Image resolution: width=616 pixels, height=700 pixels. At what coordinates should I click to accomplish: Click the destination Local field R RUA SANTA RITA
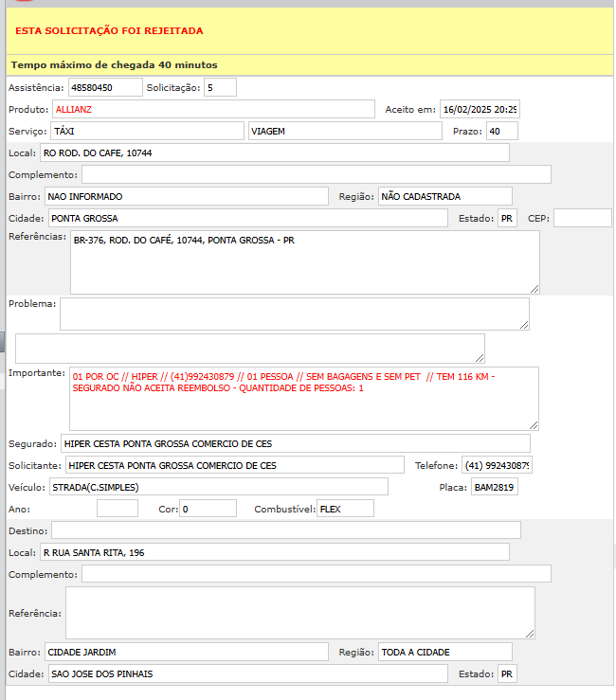(274, 551)
